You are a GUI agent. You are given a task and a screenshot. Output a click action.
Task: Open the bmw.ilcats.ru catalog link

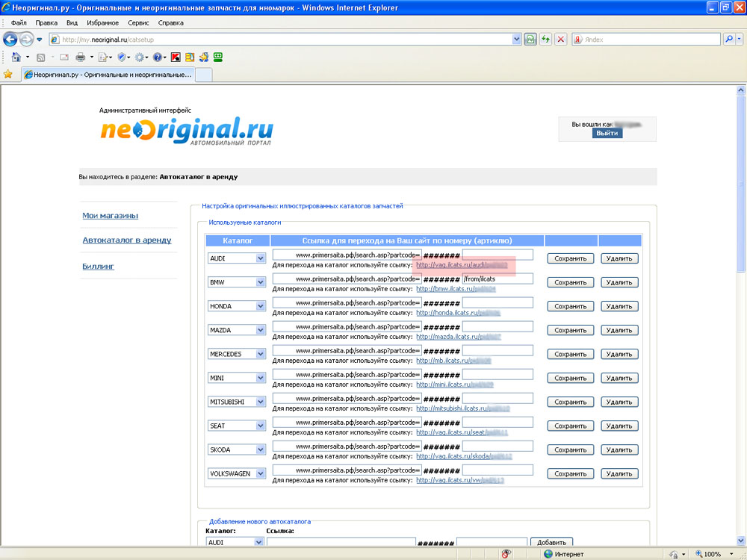click(456, 289)
